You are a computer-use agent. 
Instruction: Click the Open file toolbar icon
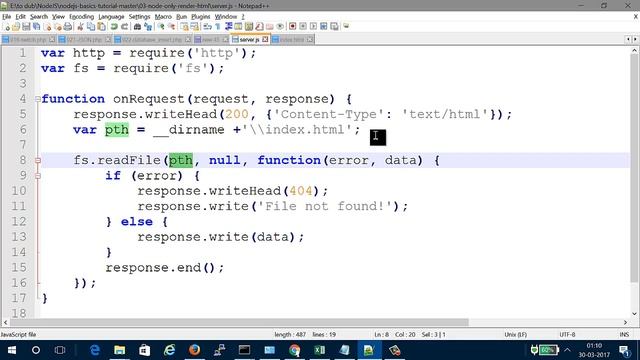pyautogui.click(x=16, y=27)
